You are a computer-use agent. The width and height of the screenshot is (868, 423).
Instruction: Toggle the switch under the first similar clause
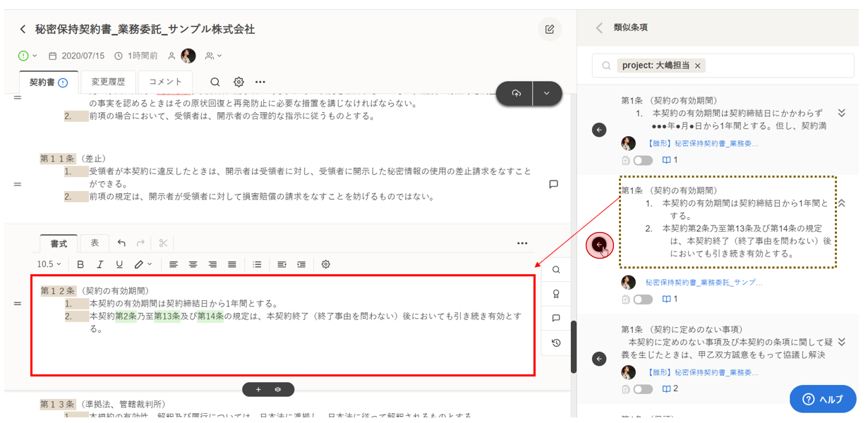point(643,160)
